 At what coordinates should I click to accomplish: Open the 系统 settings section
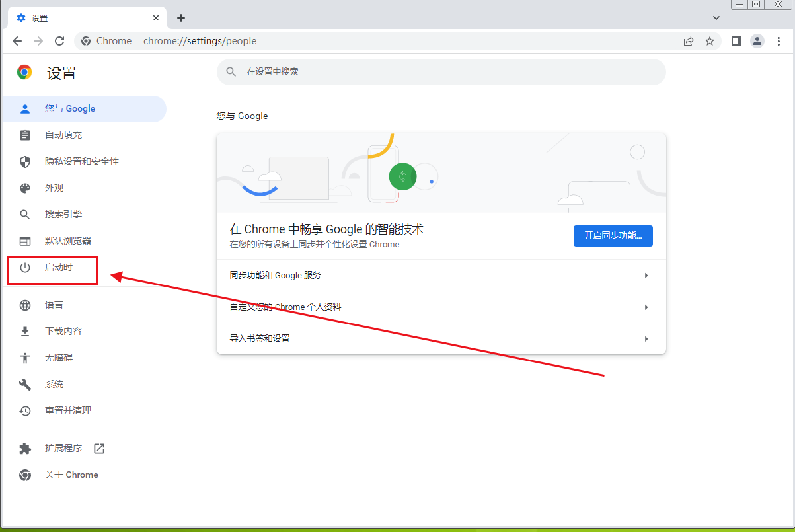[54, 384]
